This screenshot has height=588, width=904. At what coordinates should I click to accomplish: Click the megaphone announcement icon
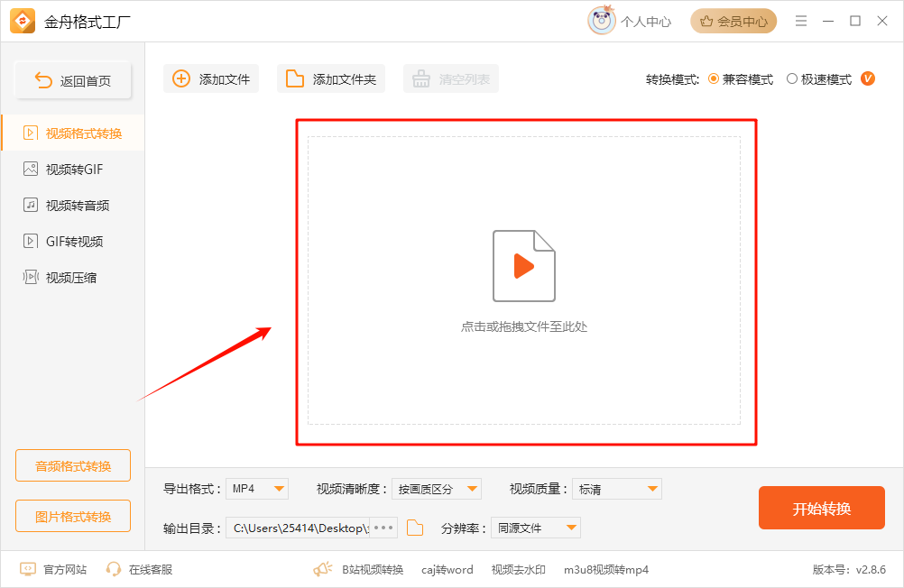pyautogui.click(x=323, y=570)
